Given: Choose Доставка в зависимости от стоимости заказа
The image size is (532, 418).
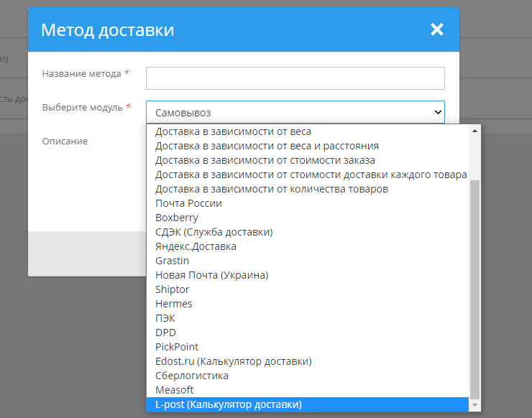Looking at the screenshot, I should [x=265, y=160].
